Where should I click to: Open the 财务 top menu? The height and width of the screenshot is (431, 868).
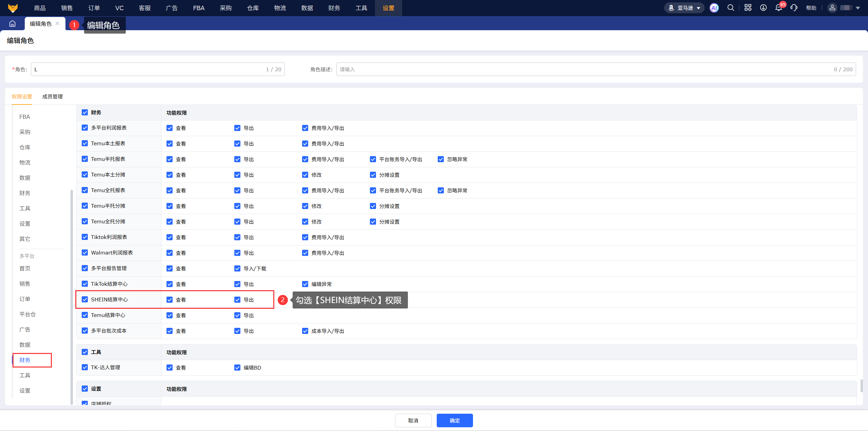click(x=334, y=8)
